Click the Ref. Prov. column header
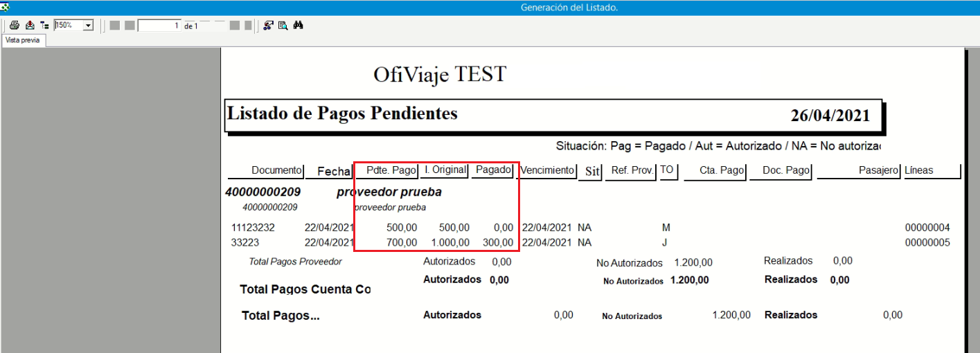Viewport: 980px width, 353px height. pyautogui.click(x=632, y=170)
